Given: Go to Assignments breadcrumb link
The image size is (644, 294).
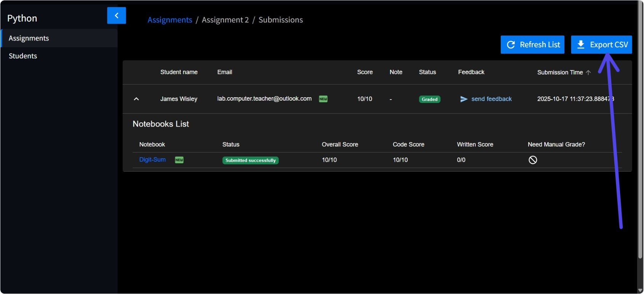Looking at the screenshot, I should 170,20.
